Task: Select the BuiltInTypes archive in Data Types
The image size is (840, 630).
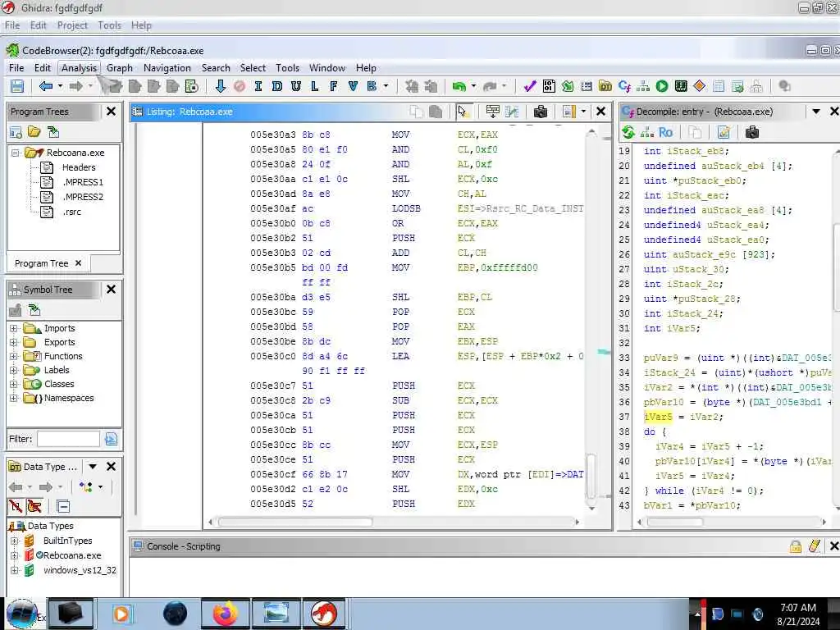Action: point(67,541)
